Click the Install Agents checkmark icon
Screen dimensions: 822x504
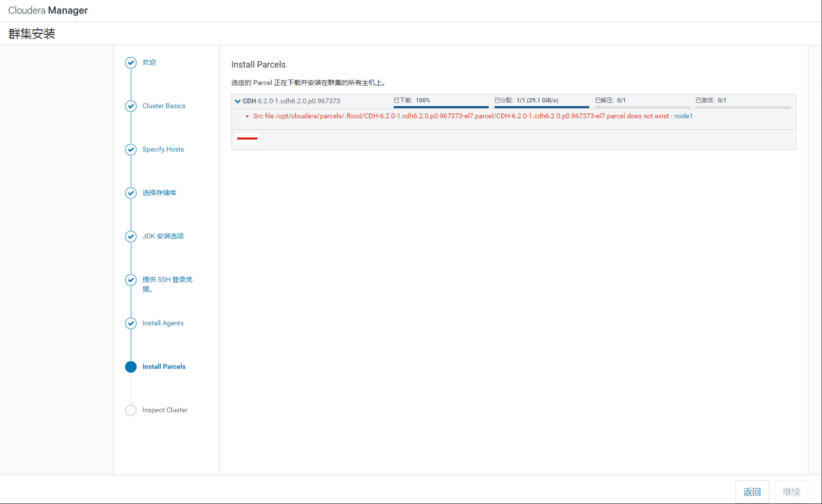[130, 323]
